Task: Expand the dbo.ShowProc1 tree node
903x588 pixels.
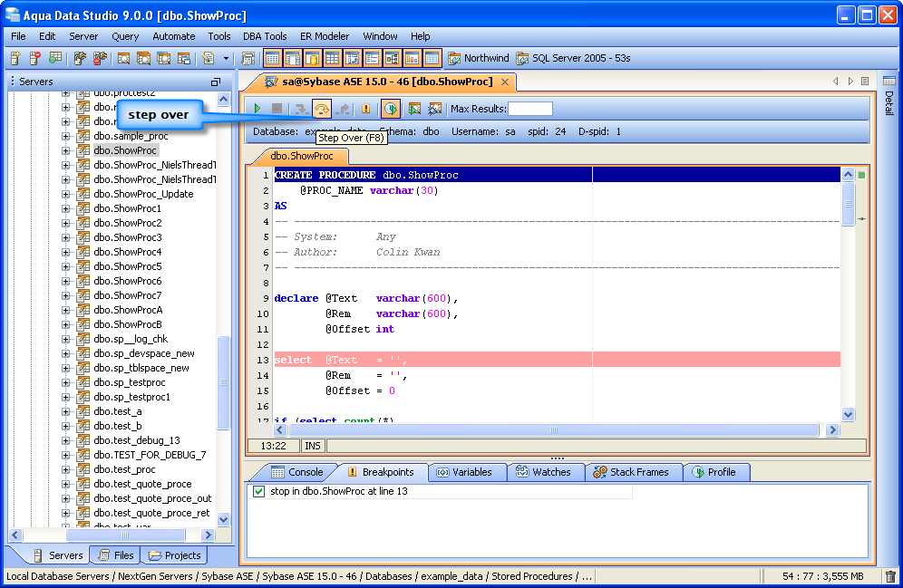Action: 65,209
